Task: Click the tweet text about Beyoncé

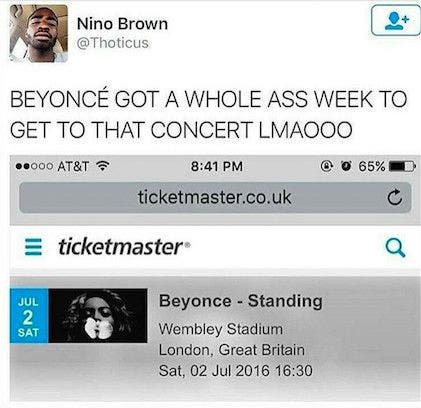Action: click(x=209, y=114)
